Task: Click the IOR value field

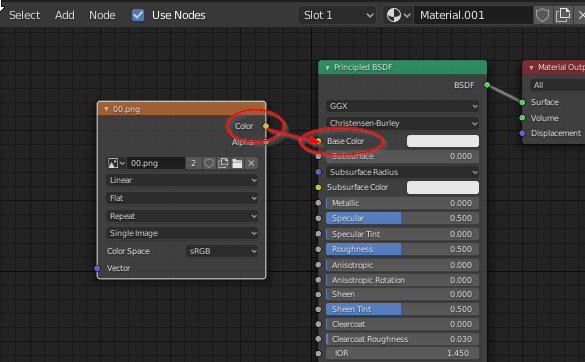Action: pos(402,353)
